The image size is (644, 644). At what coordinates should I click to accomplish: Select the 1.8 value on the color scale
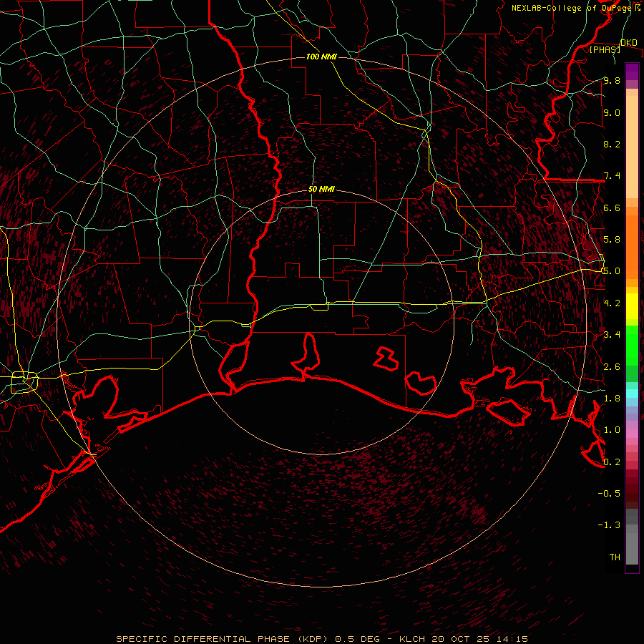point(612,399)
